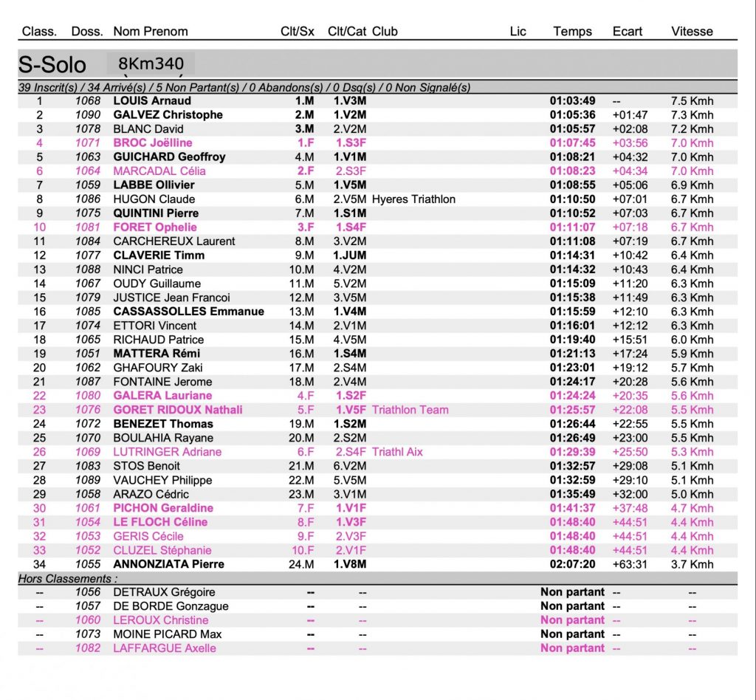Click the club "Triathl Aix"

coord(397,452)
